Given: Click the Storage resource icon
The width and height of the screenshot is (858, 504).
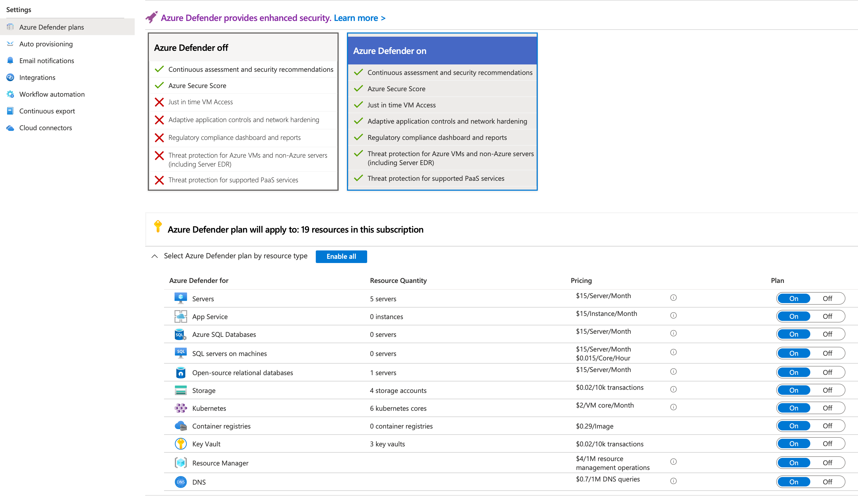Looking at the screenshot, I should coord(181,390).
